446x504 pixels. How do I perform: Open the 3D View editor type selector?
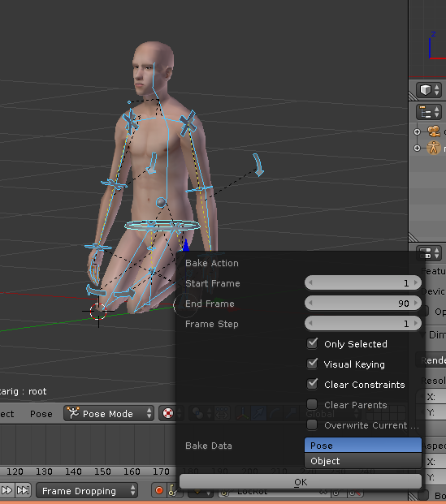(429, 90)
